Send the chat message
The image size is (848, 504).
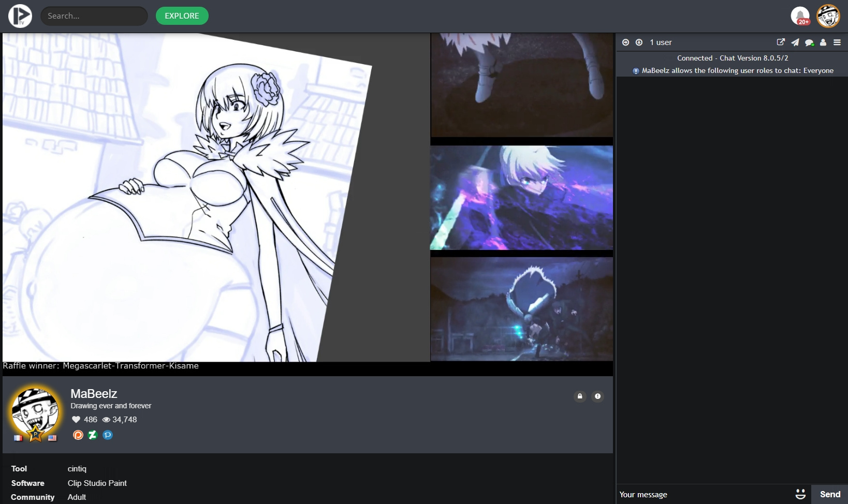coord(830,494)
